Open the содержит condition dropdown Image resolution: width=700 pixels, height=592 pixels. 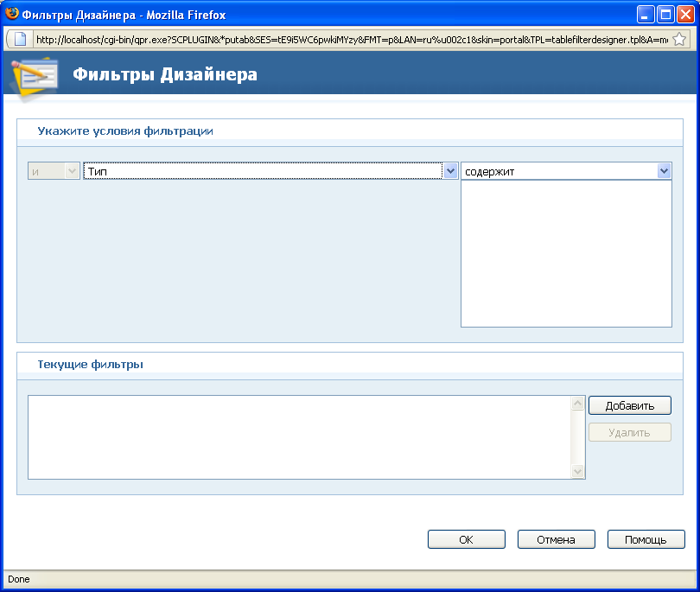click(x=566, y=171)
